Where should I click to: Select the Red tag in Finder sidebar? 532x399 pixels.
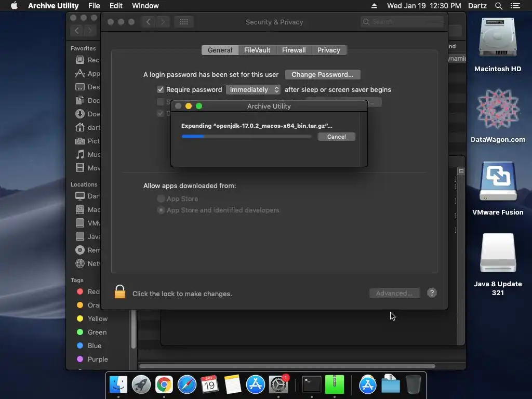(88, 291)
